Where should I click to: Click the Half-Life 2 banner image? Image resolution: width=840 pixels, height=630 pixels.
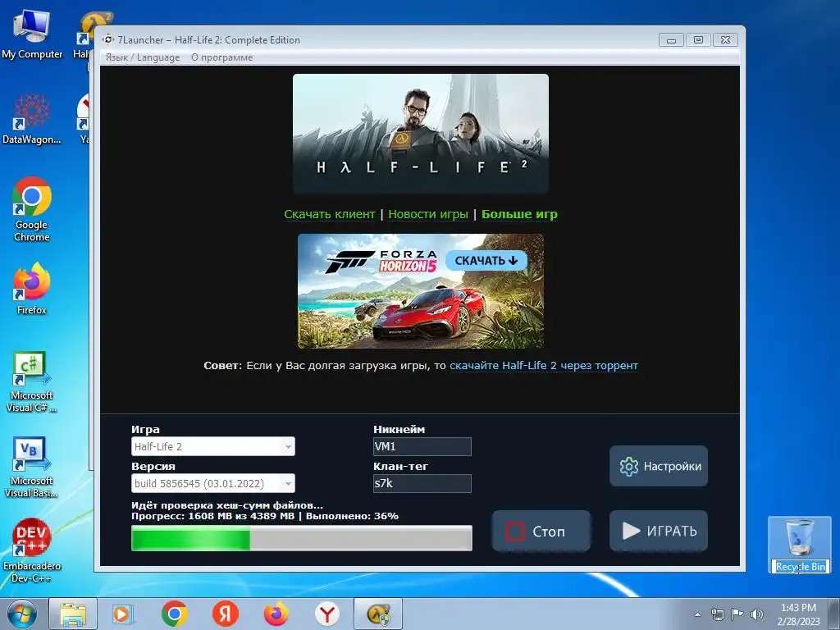(x=421, y=134)
